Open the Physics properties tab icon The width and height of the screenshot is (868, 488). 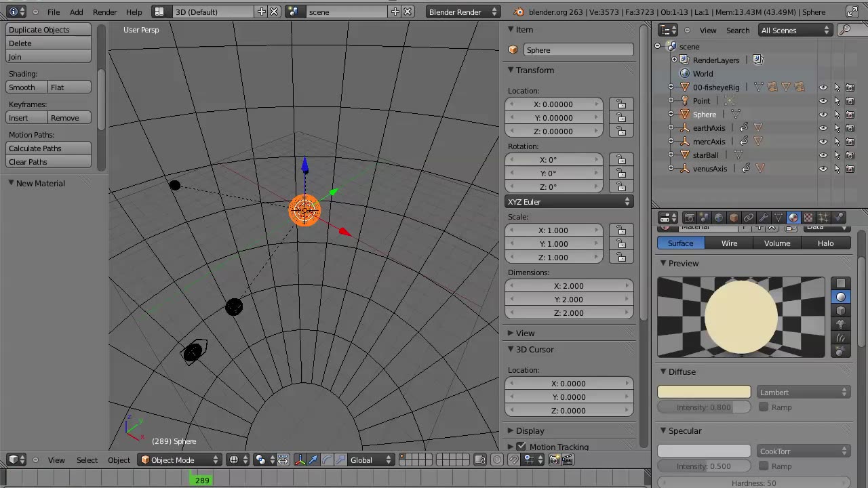coord(838,218)
